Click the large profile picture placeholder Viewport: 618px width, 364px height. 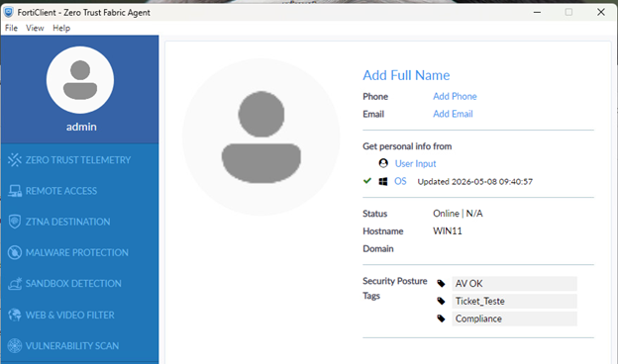click(x=261, y=136)
